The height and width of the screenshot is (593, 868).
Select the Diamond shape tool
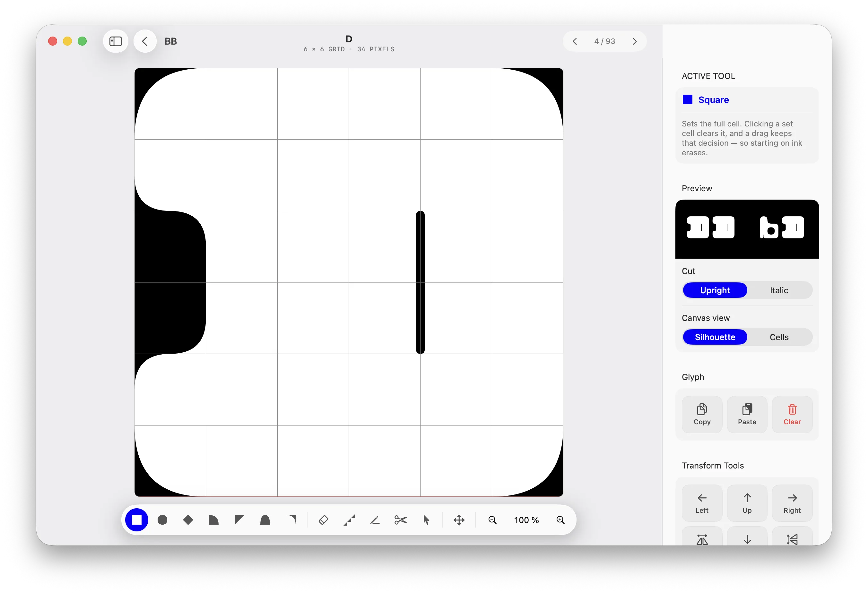[x=188, y=520]
